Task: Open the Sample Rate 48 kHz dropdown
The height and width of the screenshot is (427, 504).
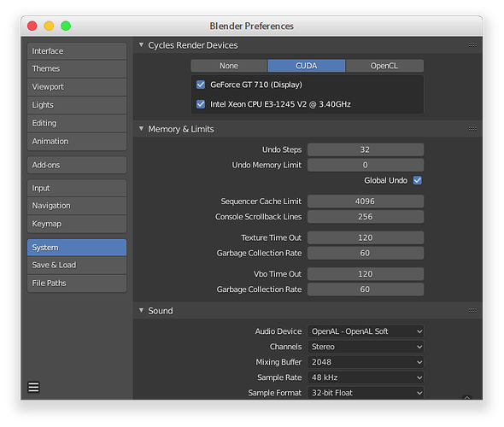Action: coord(366,377)
